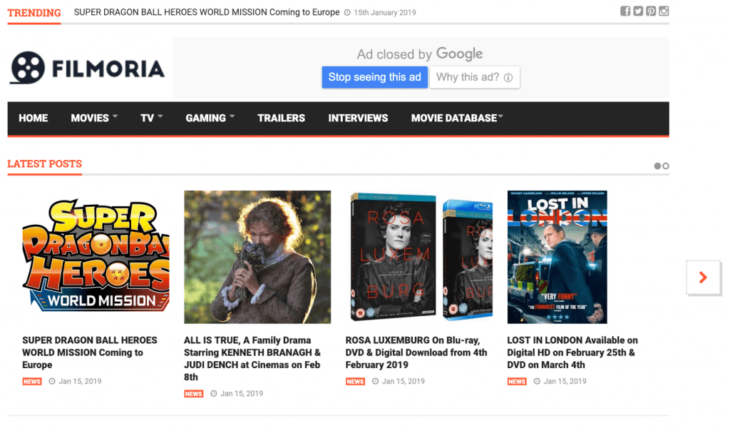
Task: Click the NEWS tag under Rosa Luxemburg post
Action: [x=355, y=381]
